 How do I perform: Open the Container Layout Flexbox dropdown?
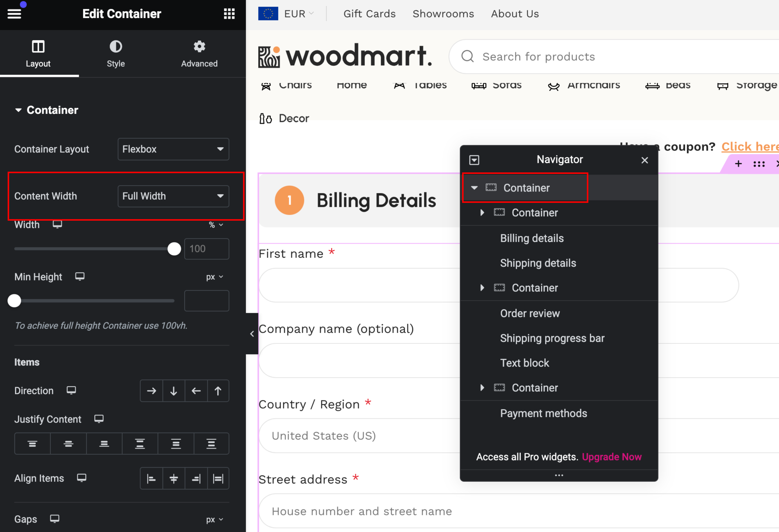[173, 149]
